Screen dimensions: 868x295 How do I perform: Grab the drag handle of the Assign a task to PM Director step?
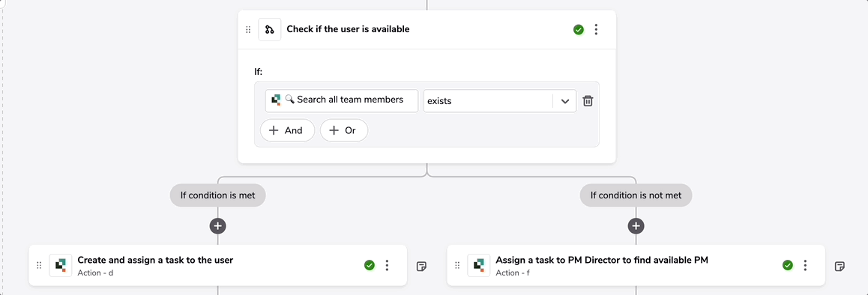457,266
